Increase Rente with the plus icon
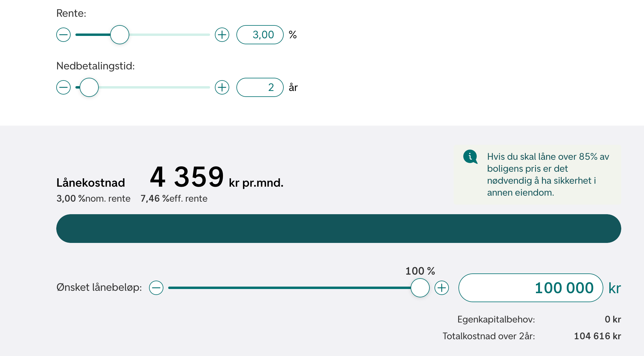The height and width of the screenshot is (356, 644). pos(222,35)
